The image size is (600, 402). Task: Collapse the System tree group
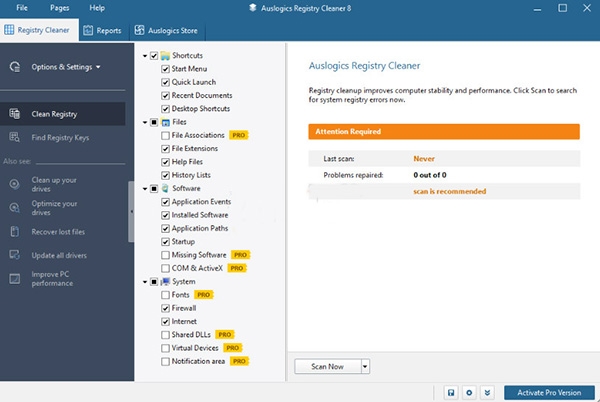point(145,282)
